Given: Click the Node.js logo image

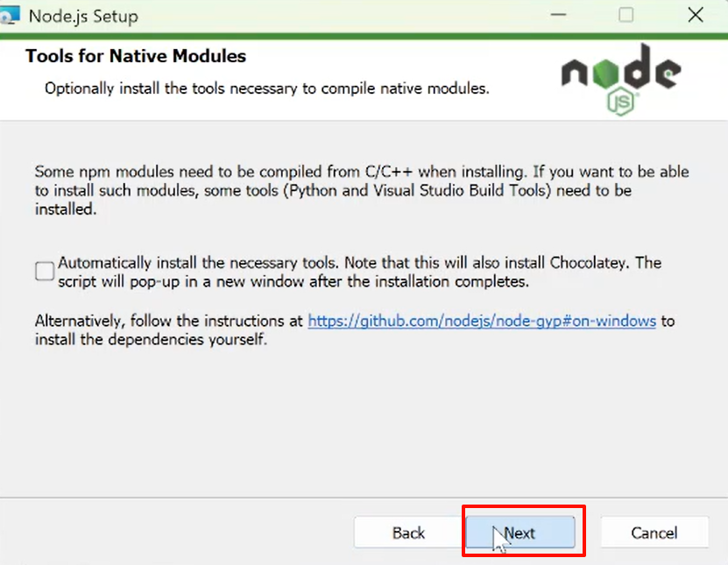Looking at the screenshot, I should (x=621, y=80).
